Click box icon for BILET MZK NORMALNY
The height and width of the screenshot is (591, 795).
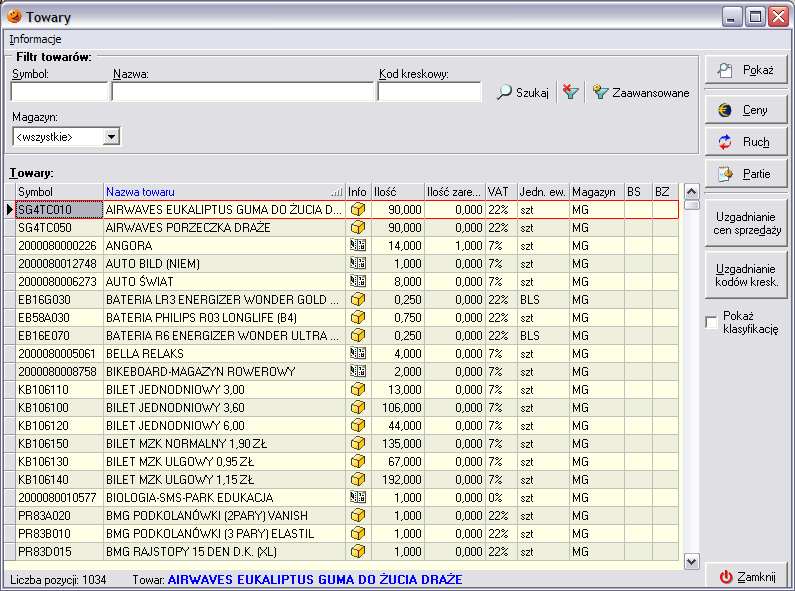[358, 443]
